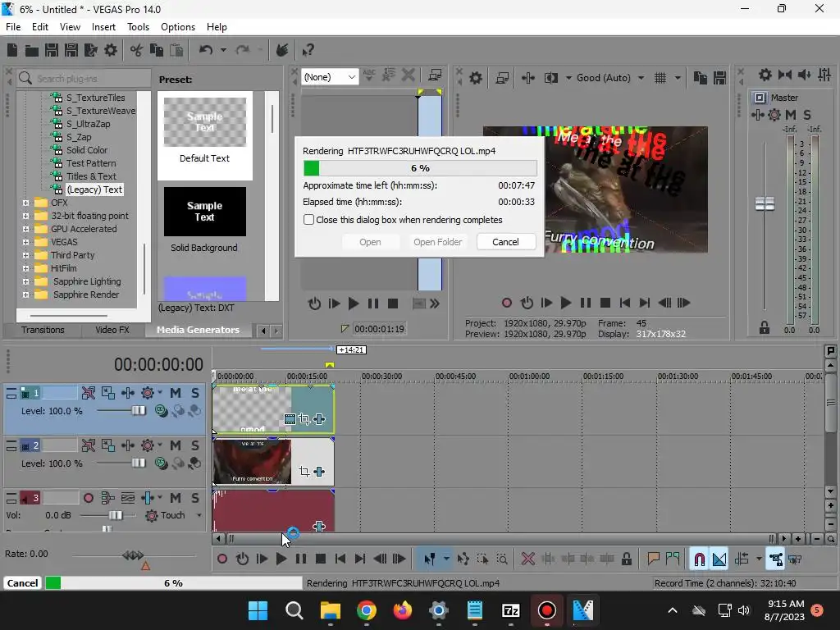Mute video track 1

coord(176,393)
